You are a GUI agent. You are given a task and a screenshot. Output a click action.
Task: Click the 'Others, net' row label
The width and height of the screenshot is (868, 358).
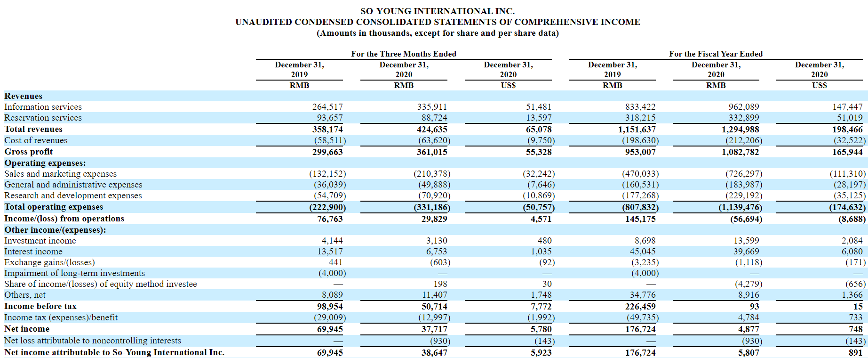(x=25, y=295)
